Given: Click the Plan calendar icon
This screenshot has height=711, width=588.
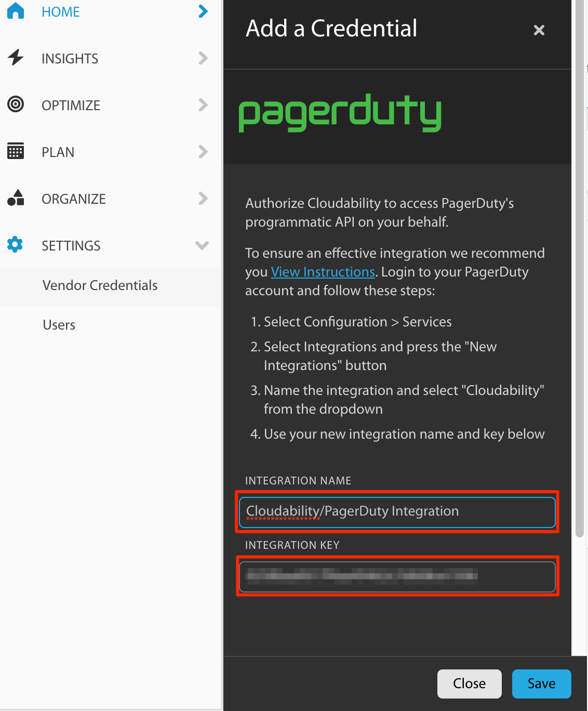Looking at the screenshot, I should click(x=16, y=151).
